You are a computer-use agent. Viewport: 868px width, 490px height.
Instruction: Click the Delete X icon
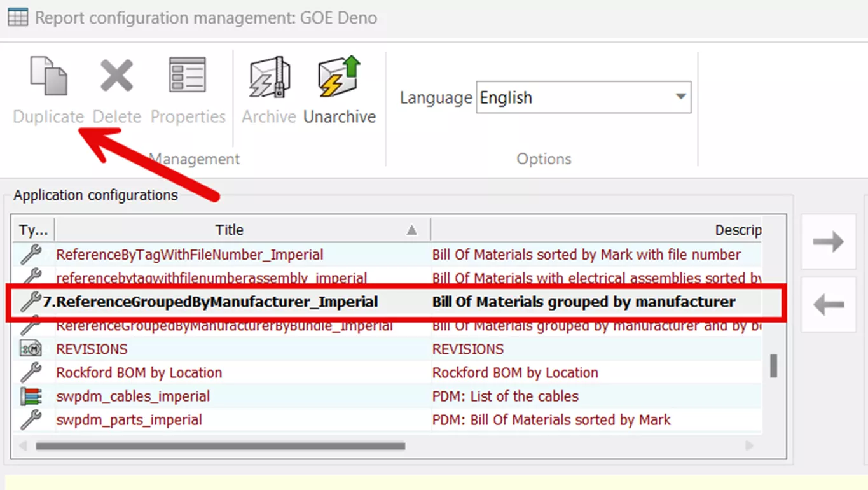(x=116, y=76)
